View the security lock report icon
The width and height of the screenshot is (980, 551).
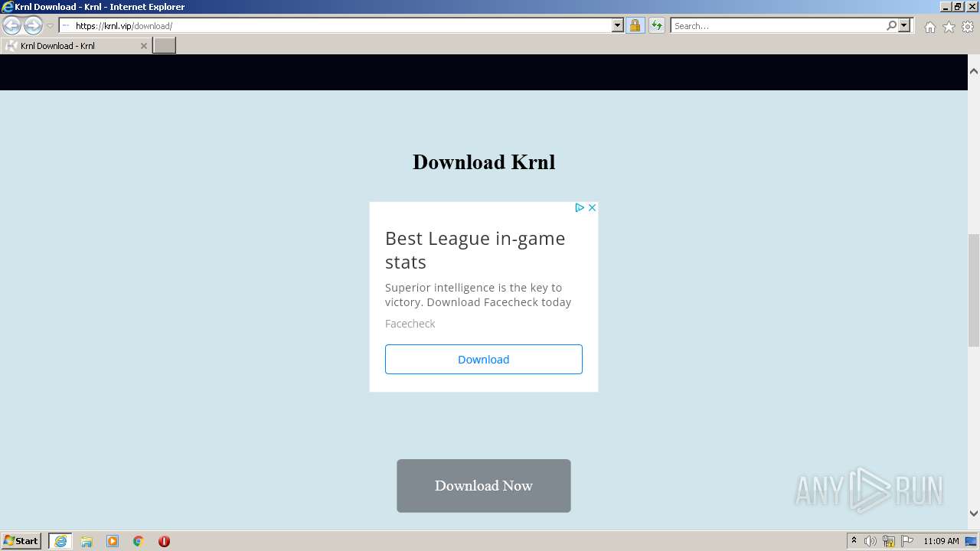[x=635, y=25]
